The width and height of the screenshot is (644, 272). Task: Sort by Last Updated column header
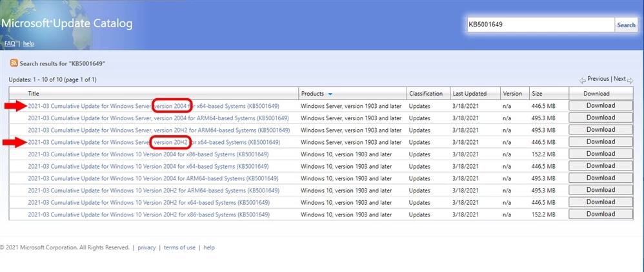469,94
